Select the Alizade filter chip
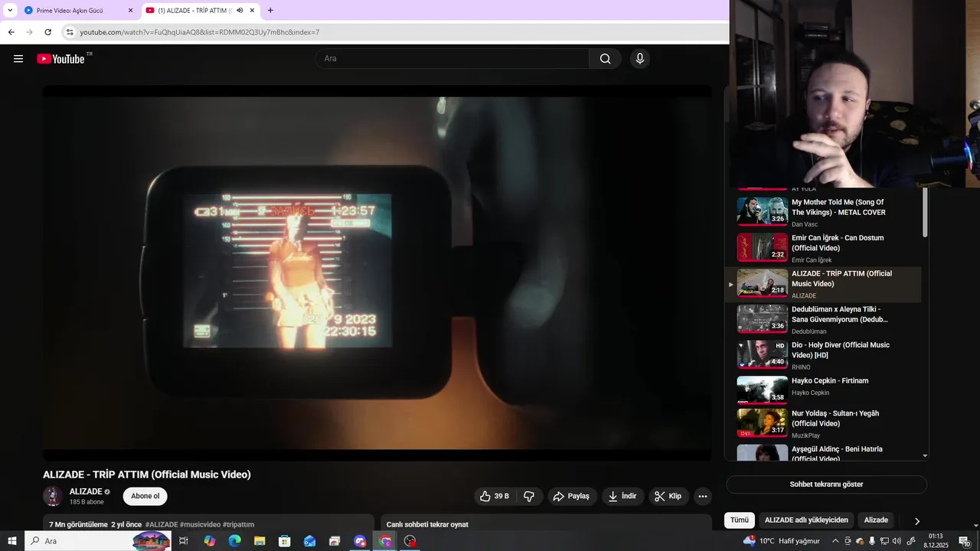The height and width of the screenshot is (551, 980). pyautogui.click(x=876, y=520)
